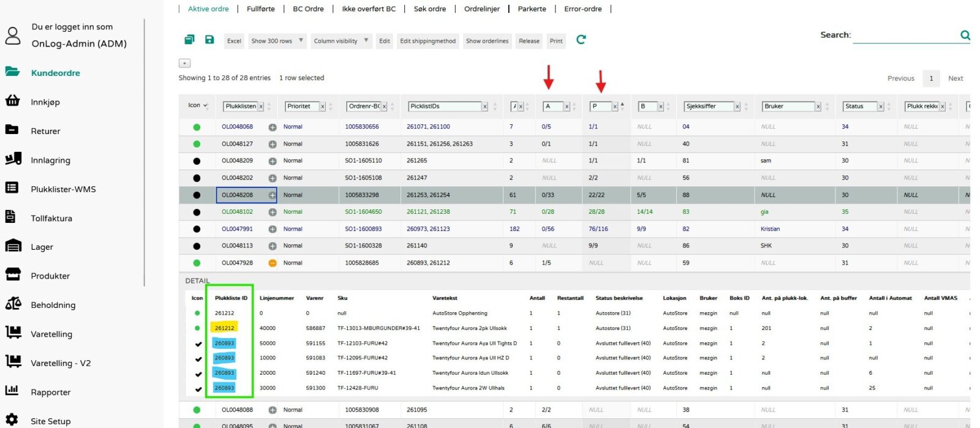
Task: Open Rapporter chart icon in sidebar
Action: 12,391
